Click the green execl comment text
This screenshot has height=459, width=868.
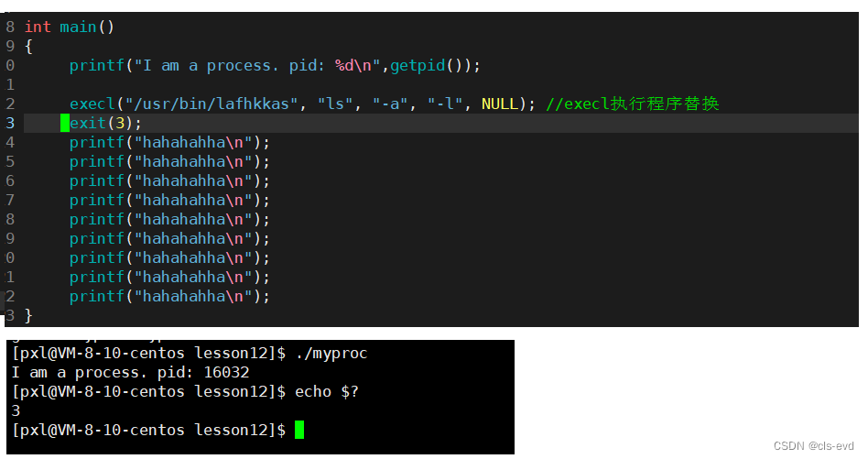tap(632, 104)
